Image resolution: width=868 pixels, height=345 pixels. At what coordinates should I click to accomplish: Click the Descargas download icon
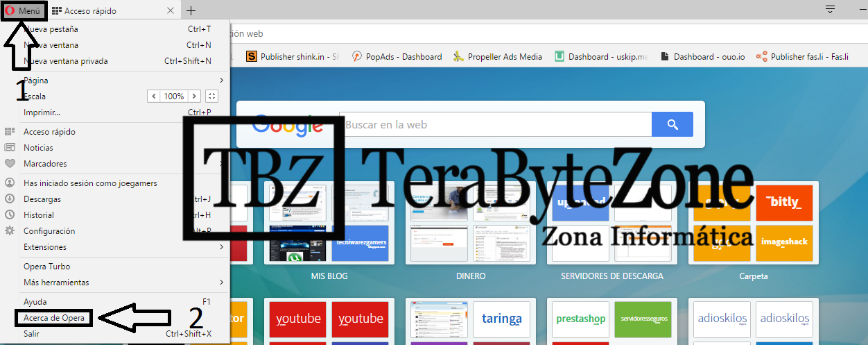coord(10,199)
